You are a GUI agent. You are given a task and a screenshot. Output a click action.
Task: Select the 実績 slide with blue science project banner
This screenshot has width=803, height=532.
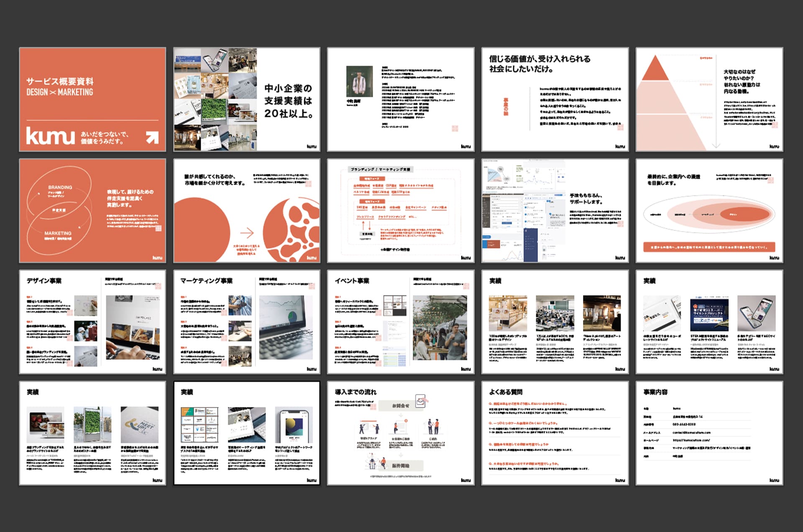click(x=709, y=322)
